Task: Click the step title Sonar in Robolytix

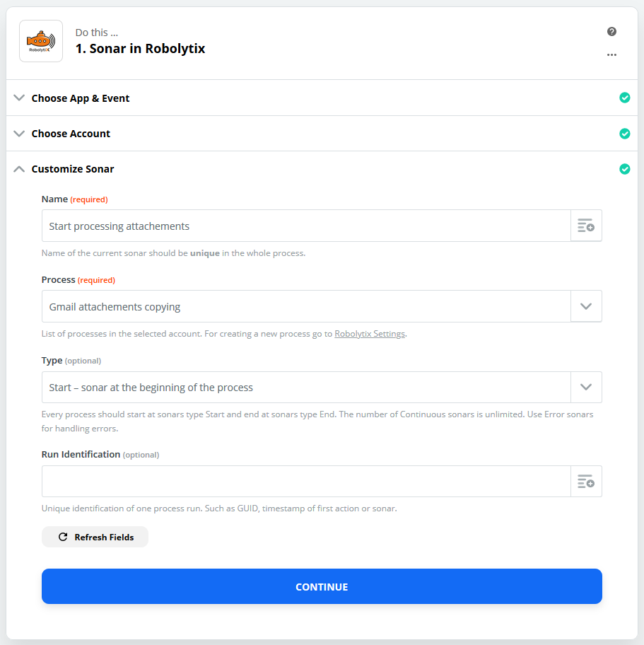Action: click(140, 49)
